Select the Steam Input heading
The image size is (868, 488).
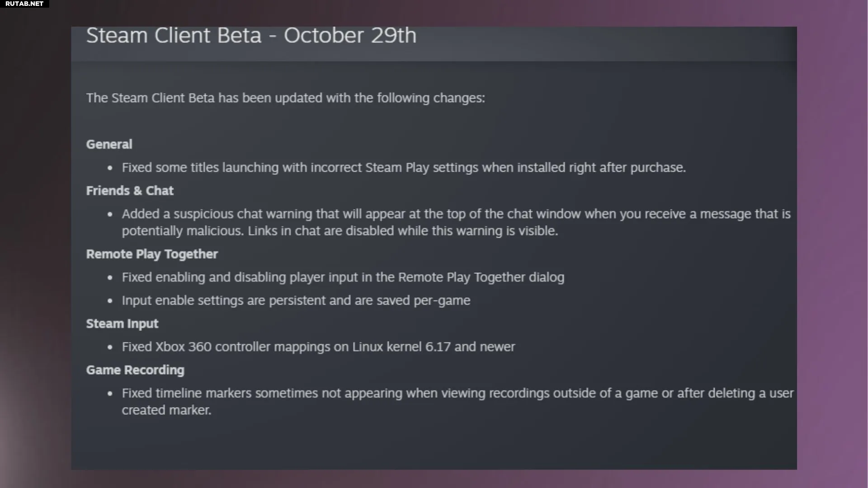click(x=122, y=324)
